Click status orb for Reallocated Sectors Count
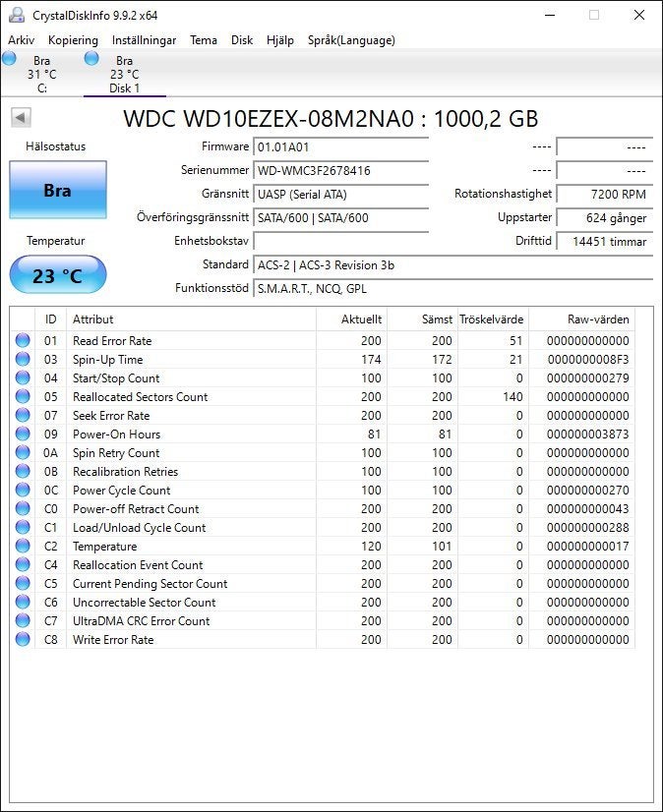Viewport: 663px width, 812px height. pyautogui.click(x=23, y=396)
